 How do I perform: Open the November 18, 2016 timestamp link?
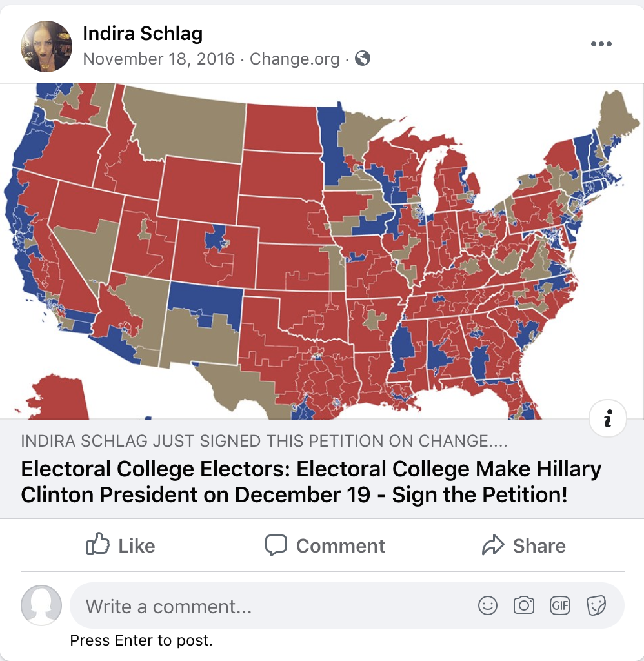(159, 59)
